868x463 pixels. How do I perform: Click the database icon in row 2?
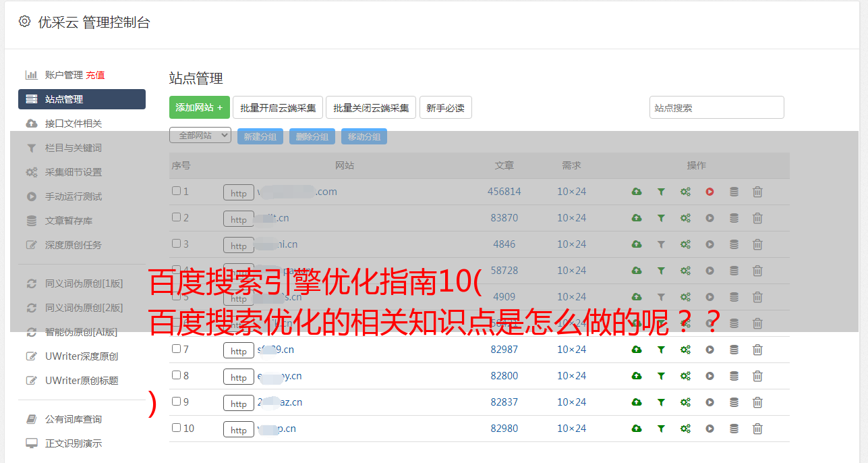click(x=734, y=218)
